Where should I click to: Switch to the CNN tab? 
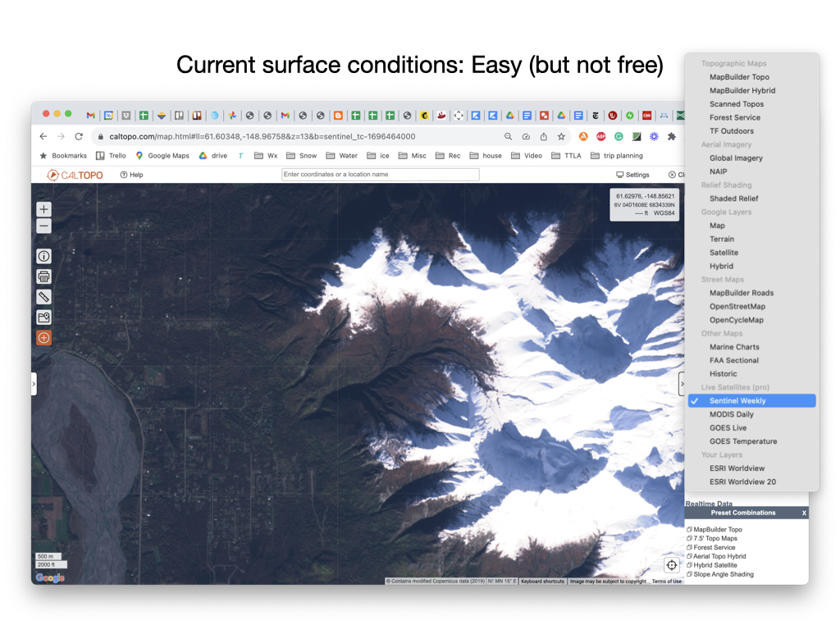point(647,115)
